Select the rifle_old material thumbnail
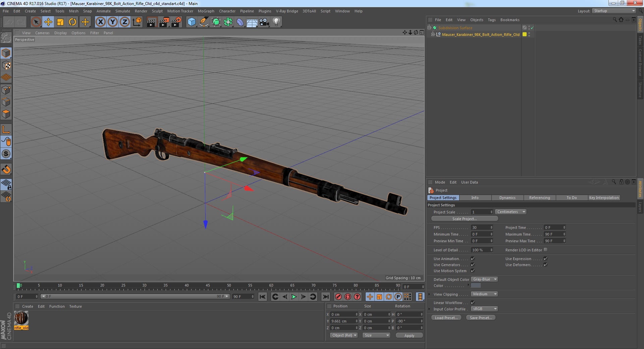 21,318
